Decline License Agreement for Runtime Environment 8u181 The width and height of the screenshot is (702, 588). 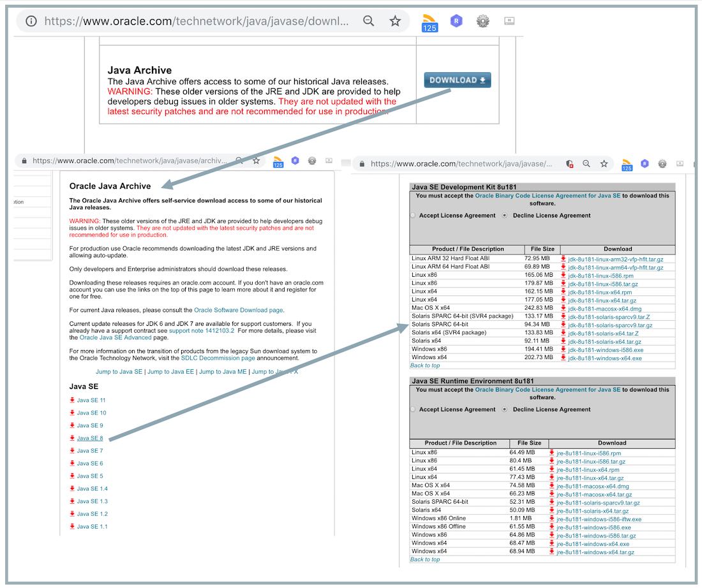[x=505, y=409]
